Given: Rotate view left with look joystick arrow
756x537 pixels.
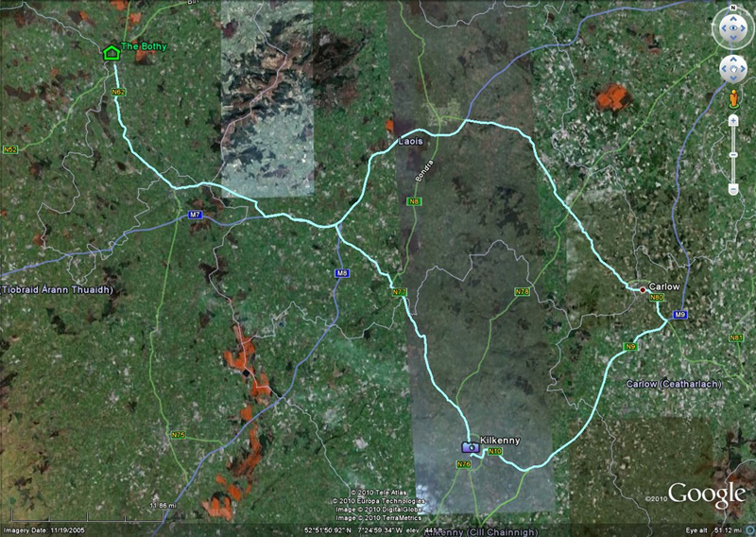Looking at the screenshot, I should coord(723,28).
